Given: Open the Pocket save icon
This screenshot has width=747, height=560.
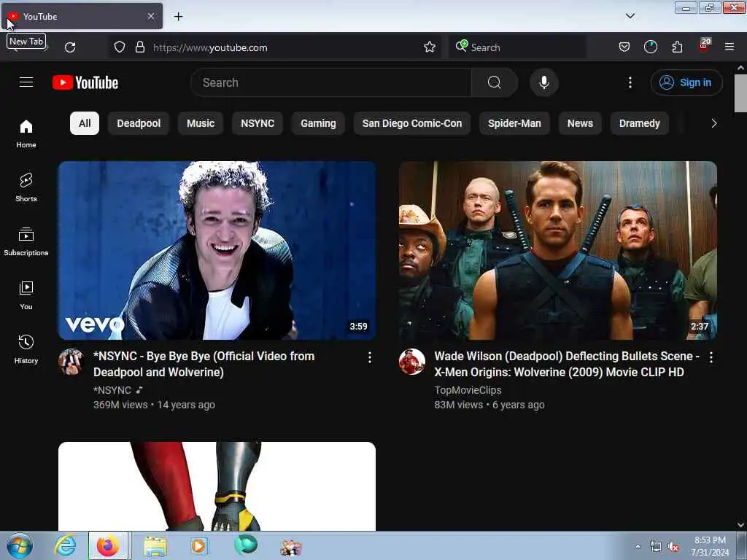Looking at the screenshot, I should tap(624, 47).
